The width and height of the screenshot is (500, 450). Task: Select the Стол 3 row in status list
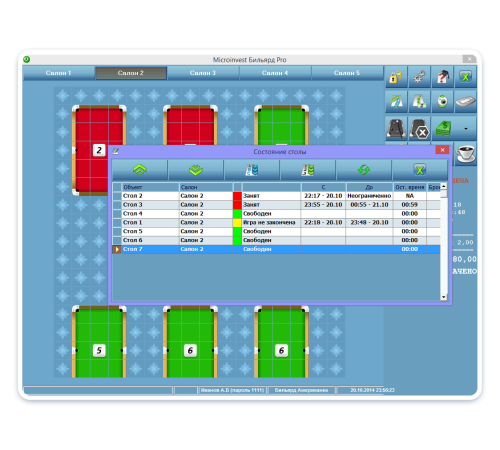tap(276, 205)
